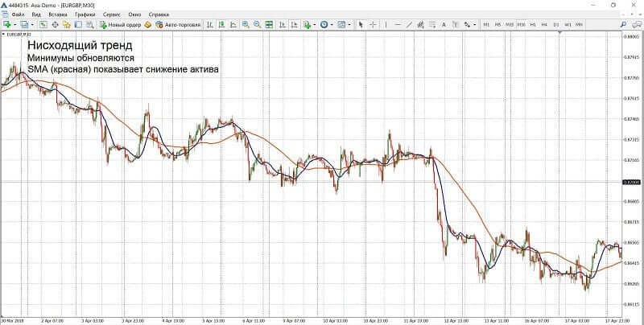This screenshot has height=325, width=644.
Task: Tile chart windows icon
Action: click(269, 25)
